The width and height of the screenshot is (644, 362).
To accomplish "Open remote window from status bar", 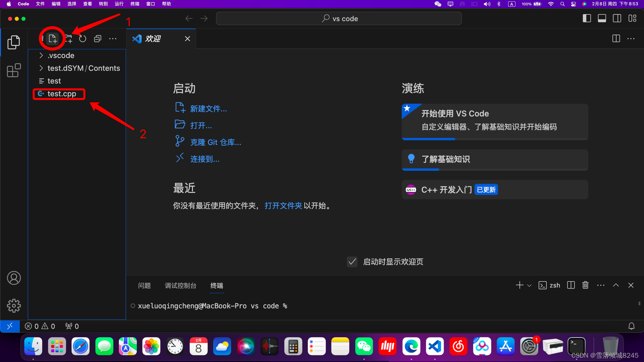I will pos(10,326).
